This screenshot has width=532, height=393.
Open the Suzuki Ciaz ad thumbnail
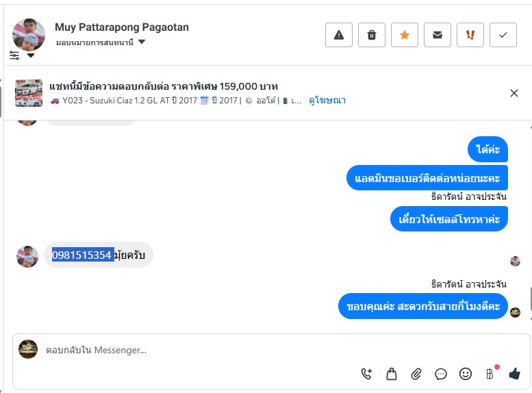pyautogui.click(x=29, y=93)
